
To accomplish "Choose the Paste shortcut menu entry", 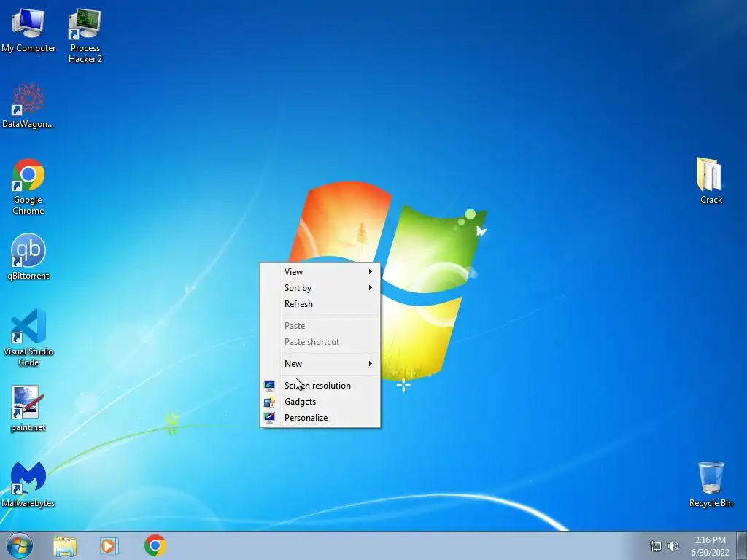I will pos(320,342).
